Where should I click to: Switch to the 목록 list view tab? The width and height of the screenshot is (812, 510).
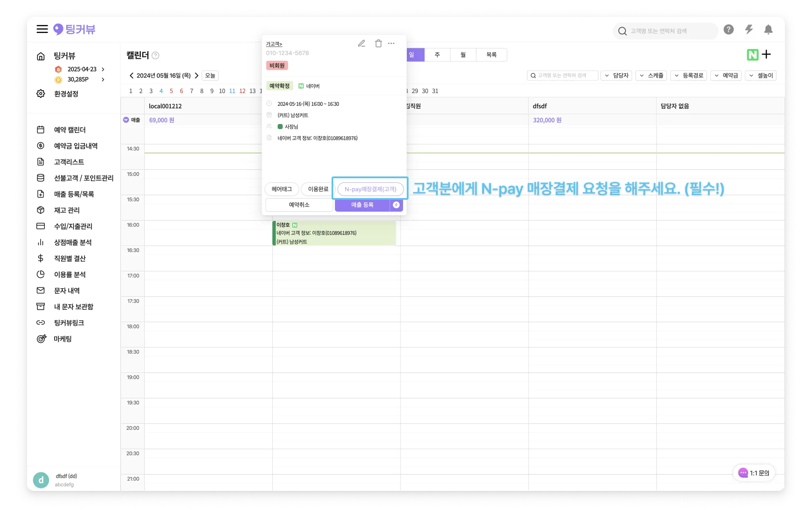tap(491, 55)
